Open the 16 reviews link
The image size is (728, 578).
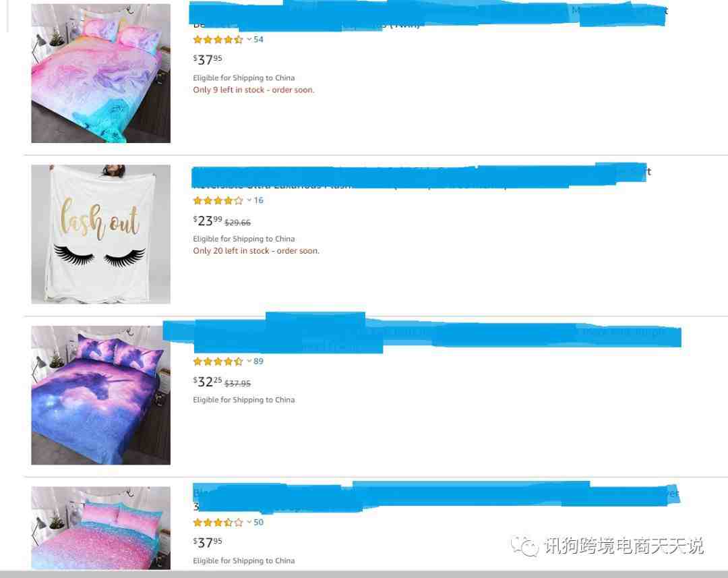tap(259, 200)
